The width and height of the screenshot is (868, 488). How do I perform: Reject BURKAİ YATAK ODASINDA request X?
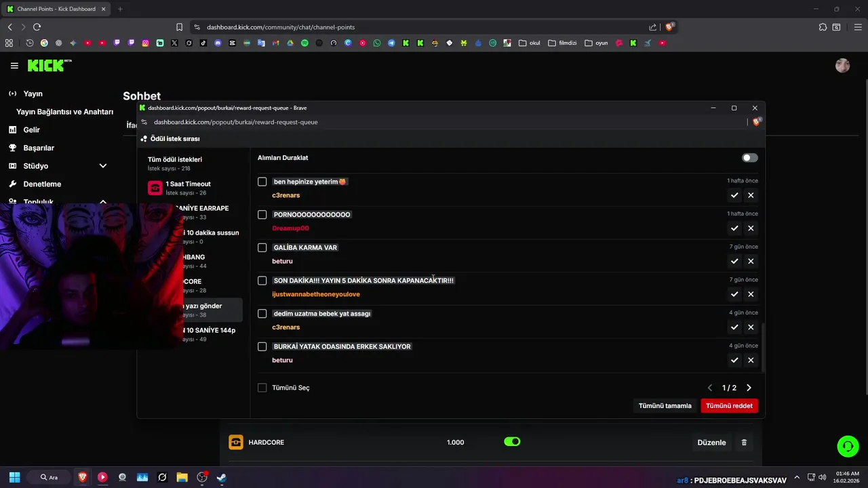tap(751, 360)
